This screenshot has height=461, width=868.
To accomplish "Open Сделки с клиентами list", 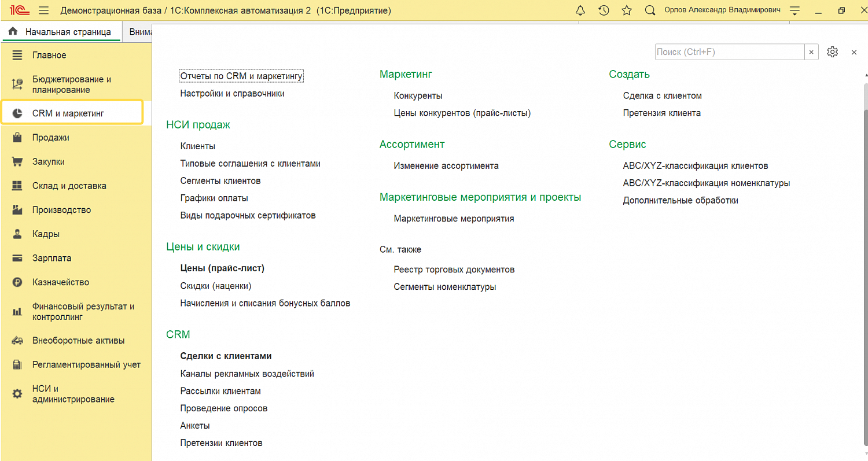I will click(x=226, y=356).
